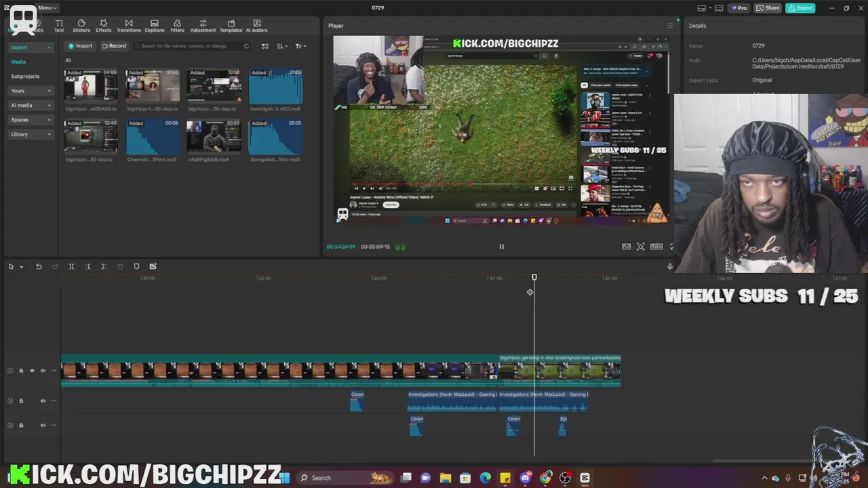868x488 pixels.
Task: Select the Investigati...ic (HD).mp3 audio thumbnail
Action: (275, 86)
